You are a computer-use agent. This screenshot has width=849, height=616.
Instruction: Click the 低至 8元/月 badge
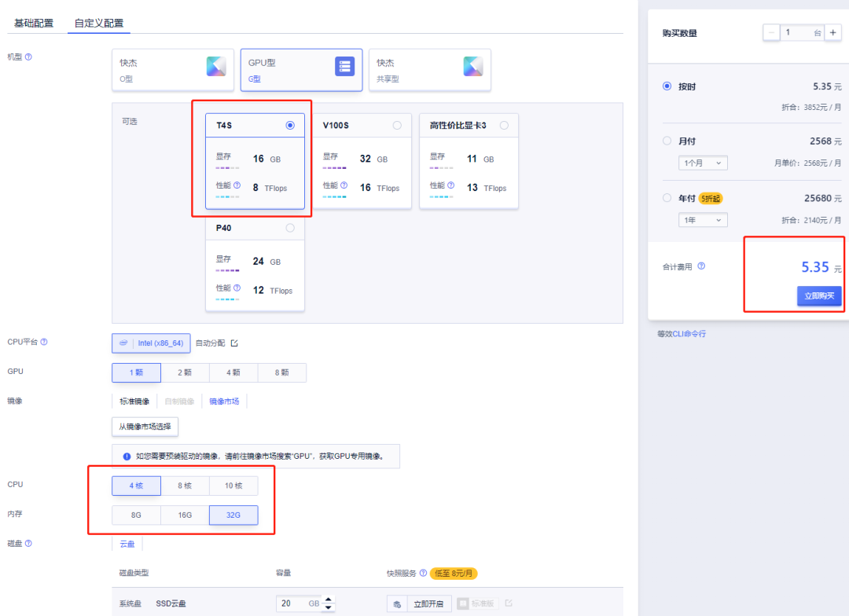point(454,574)
